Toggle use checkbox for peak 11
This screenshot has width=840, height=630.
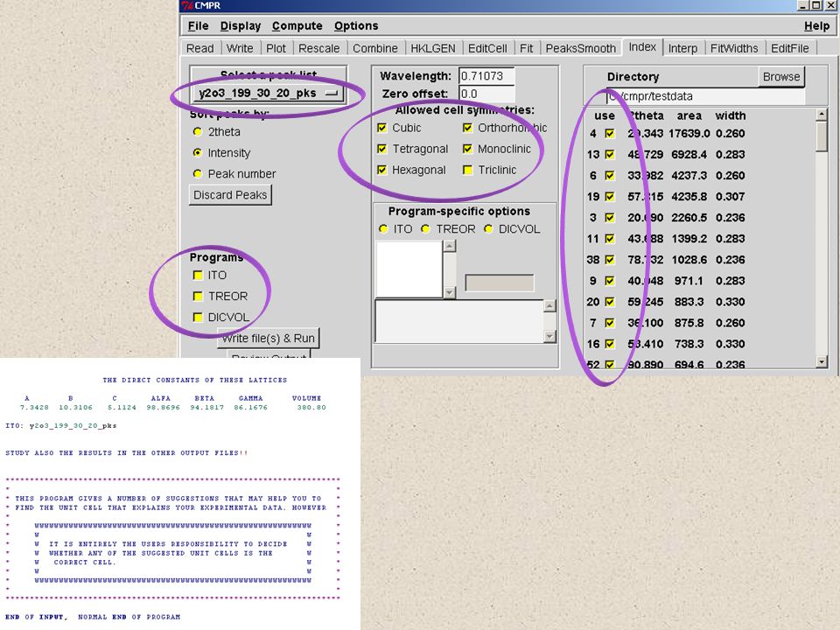pyautogui.click(x=610, y=238)
